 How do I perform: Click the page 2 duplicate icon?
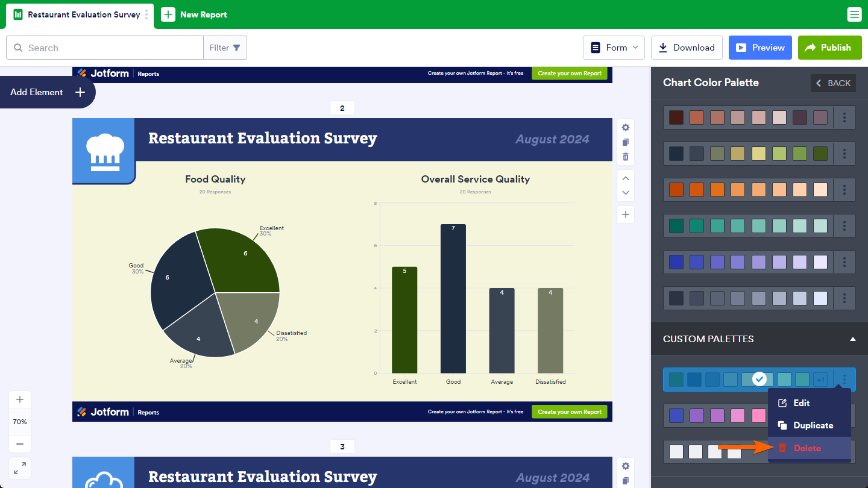coord(626,142)
